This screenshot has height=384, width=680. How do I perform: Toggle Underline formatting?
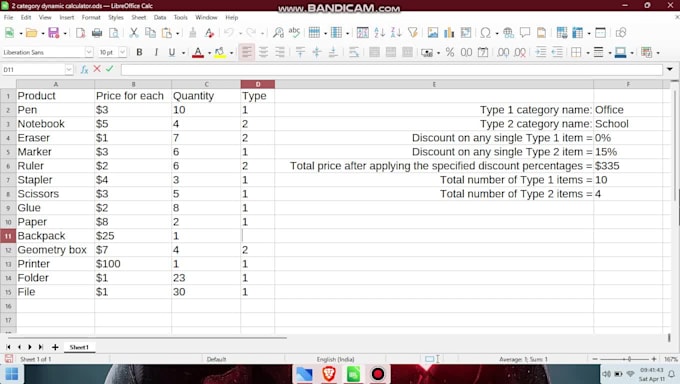[x=172, y=53]
